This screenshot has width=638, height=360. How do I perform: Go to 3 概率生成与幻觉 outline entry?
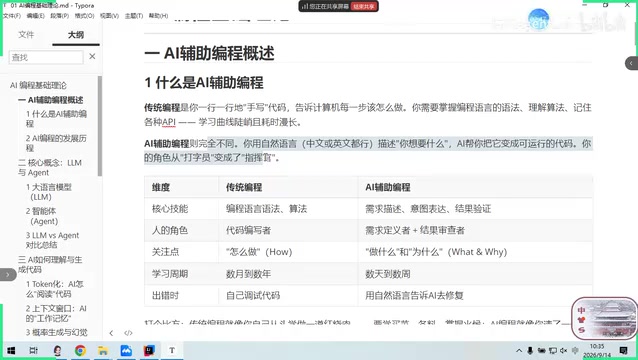[57, 332]
